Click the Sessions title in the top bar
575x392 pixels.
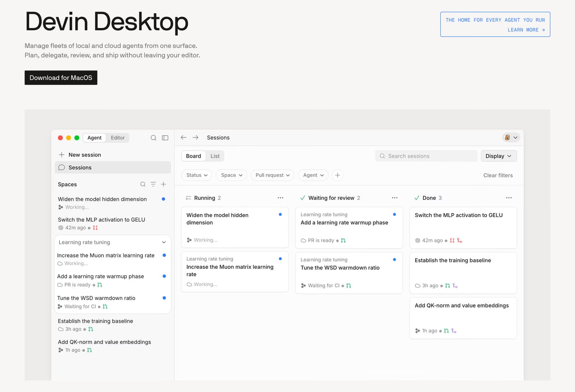coord(218,138)
